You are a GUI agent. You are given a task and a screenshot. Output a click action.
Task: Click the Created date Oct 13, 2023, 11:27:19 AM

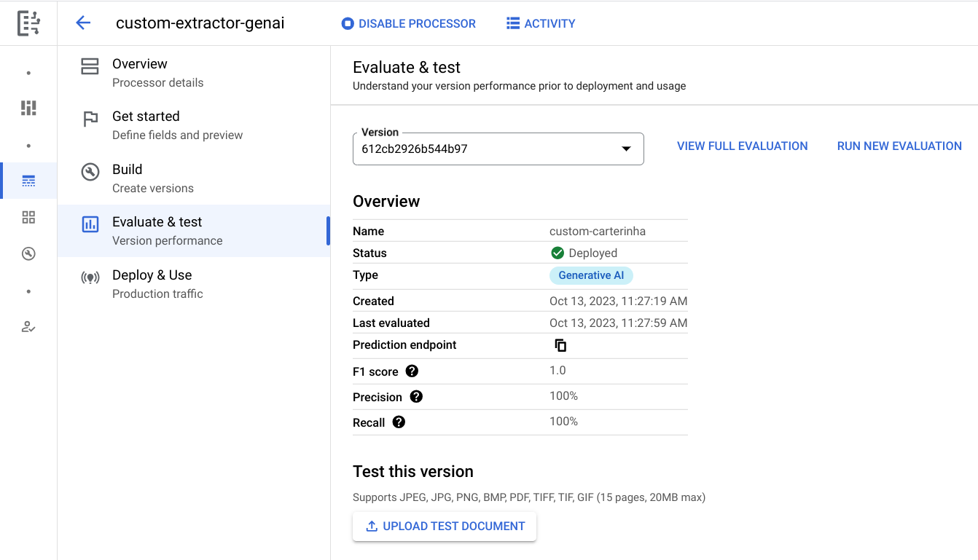pos(619,301)
